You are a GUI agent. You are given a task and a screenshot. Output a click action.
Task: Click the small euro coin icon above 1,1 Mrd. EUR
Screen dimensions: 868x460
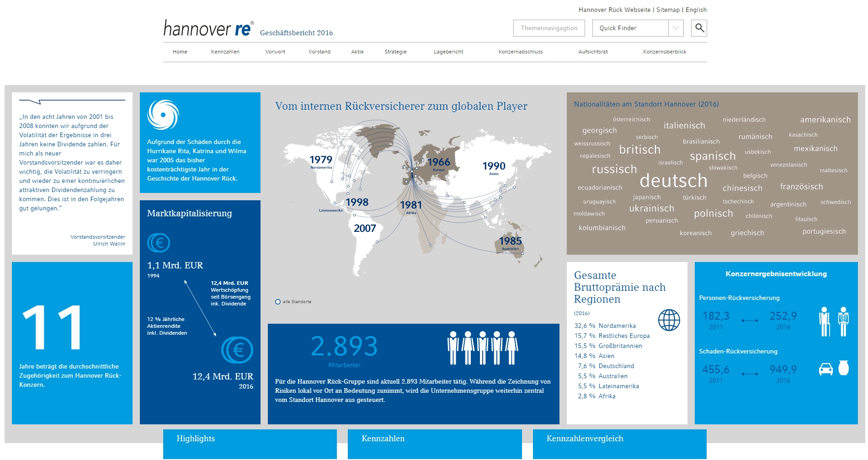(159, 243)
